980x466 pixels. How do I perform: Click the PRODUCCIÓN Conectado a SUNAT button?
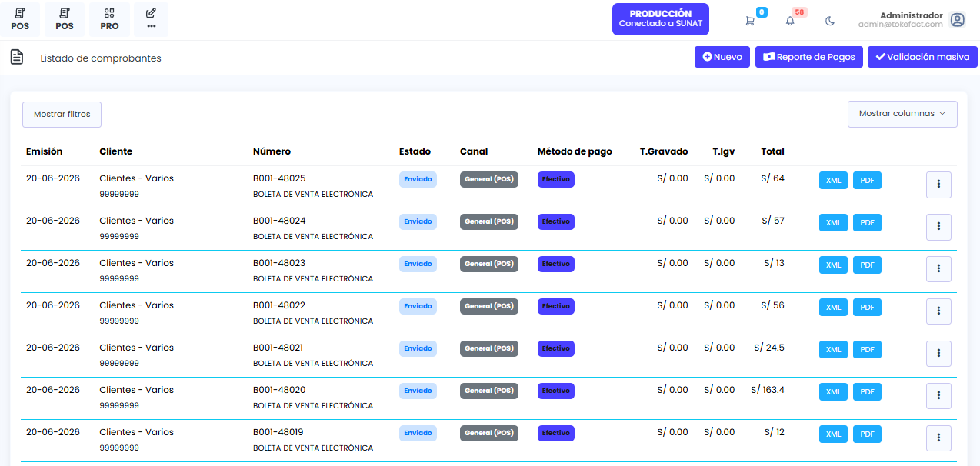[x=661, y=19]
